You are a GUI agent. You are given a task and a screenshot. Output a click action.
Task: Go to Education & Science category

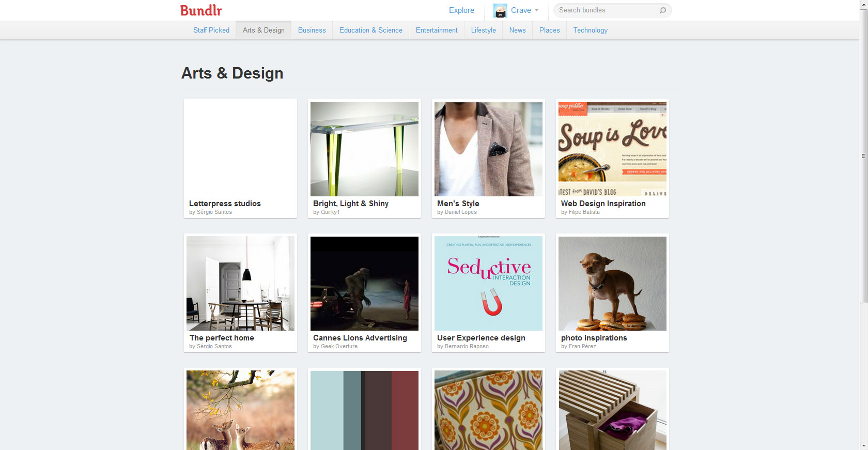[371, 30]
